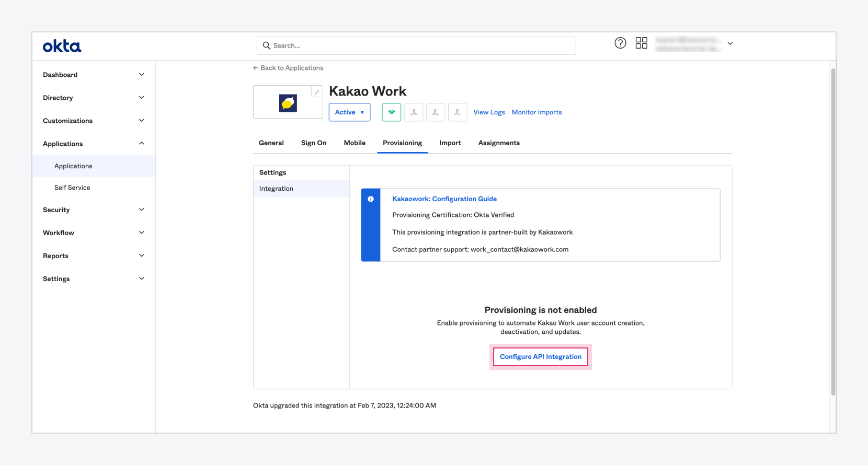Expand the Directory sidebar section
This screenshot has width=868, height=465.
94,98
